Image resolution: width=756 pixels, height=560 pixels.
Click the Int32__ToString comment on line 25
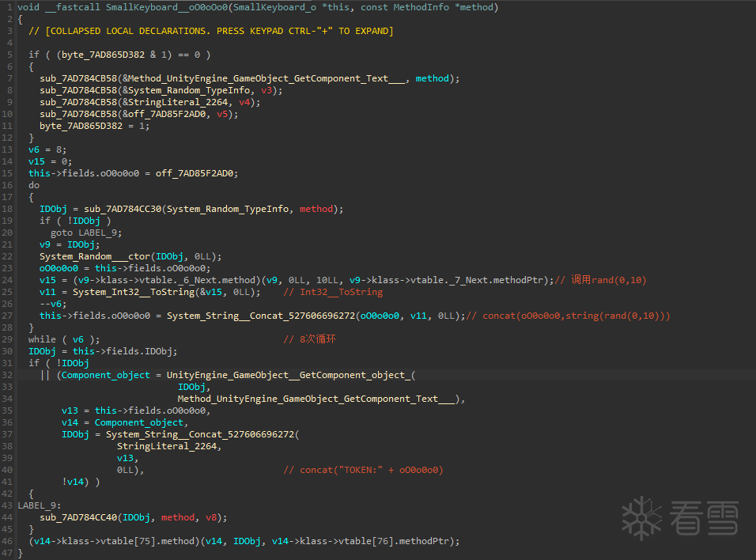click(333, 292)
